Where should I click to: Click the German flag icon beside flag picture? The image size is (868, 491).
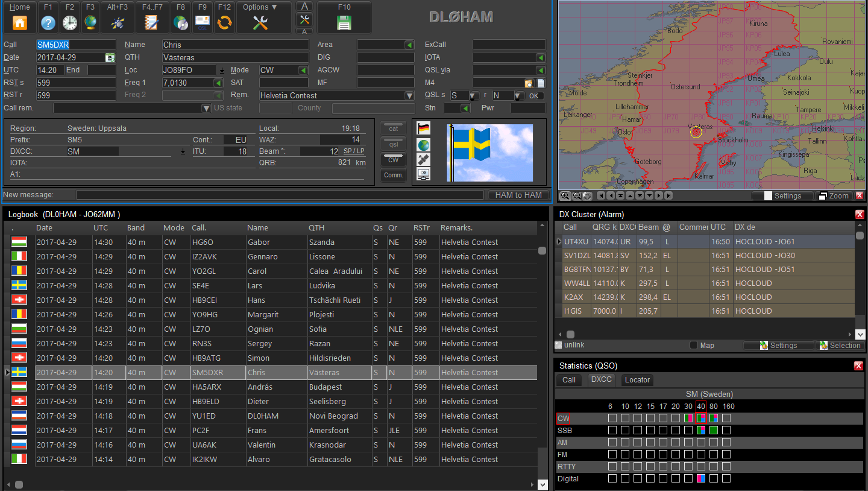424,128
